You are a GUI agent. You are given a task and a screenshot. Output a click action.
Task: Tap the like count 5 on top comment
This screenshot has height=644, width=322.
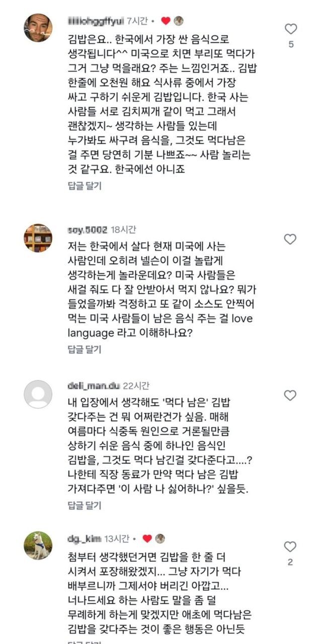(x=291, y=44)
